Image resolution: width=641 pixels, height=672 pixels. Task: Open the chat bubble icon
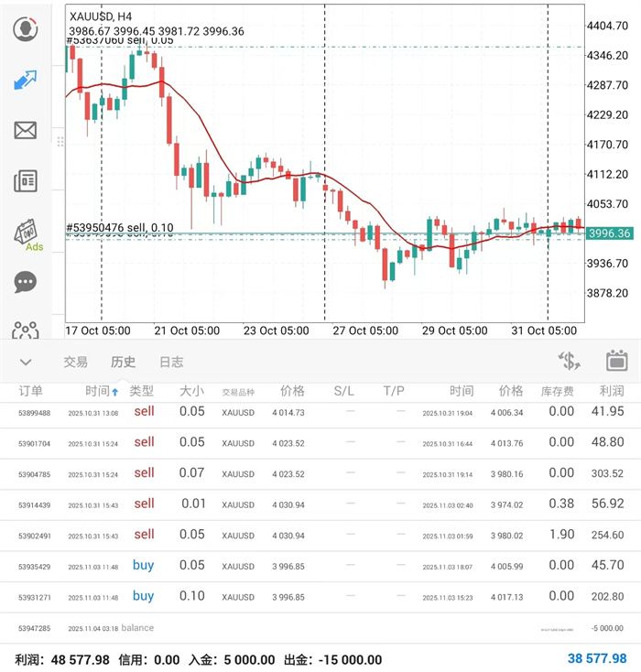click(x=26, y=282)
